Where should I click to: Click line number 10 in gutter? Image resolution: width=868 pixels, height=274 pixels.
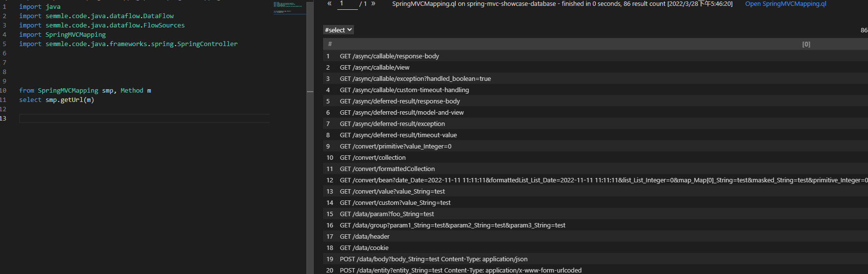(3, 90)
